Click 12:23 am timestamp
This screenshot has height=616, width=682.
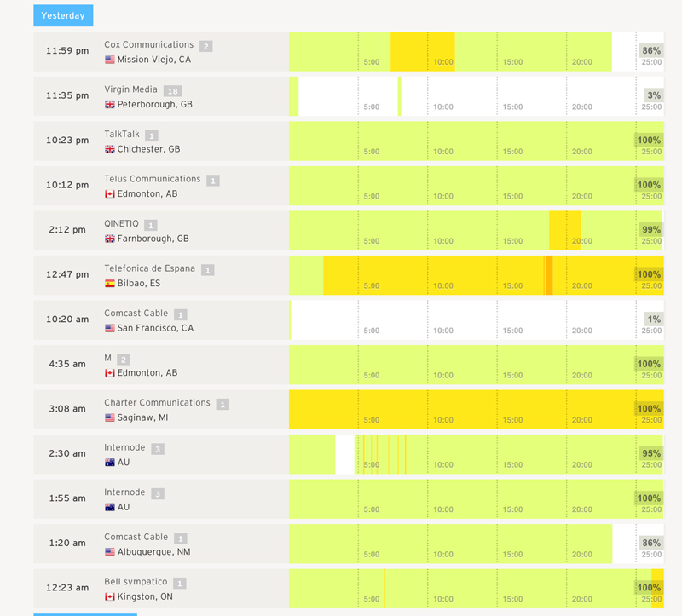click(x=67, y=588)
